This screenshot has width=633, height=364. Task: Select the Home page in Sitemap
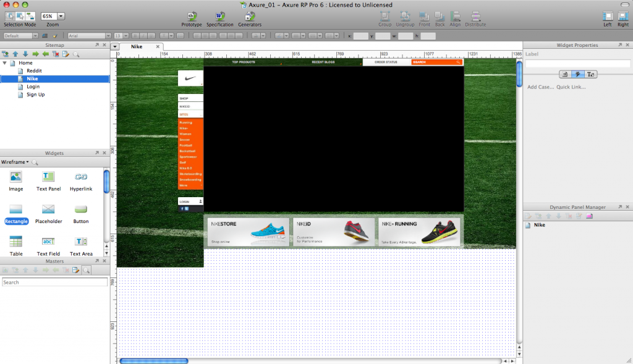pyautogui.click(x=25, y=63)
